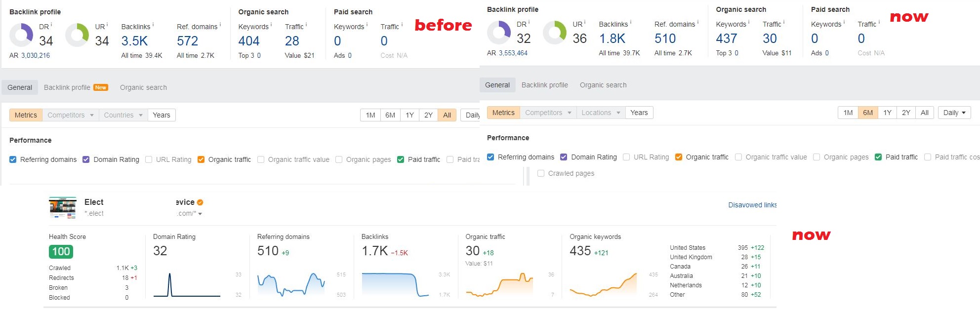Enable the Crawled pages checkbox

point(541,173)
